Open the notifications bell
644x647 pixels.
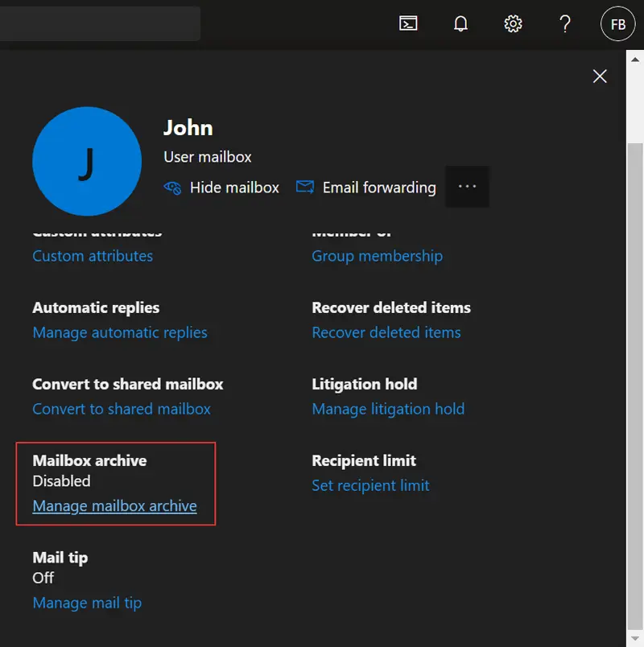pyautogui.click(x=460, y=24)
